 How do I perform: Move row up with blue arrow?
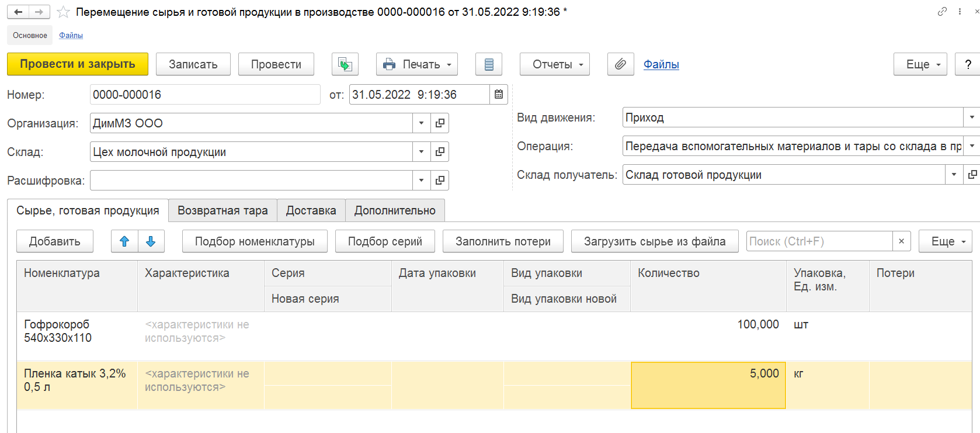[124, 241]
